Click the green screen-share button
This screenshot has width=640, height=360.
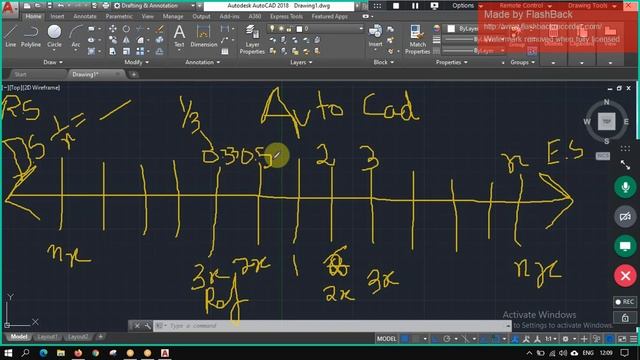tap(625, 246)
